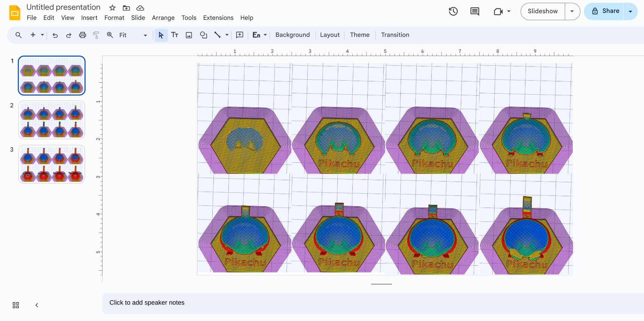Search the menus magnifier icon
This screenshot has height=321, width=644.
tap(18, 35)
